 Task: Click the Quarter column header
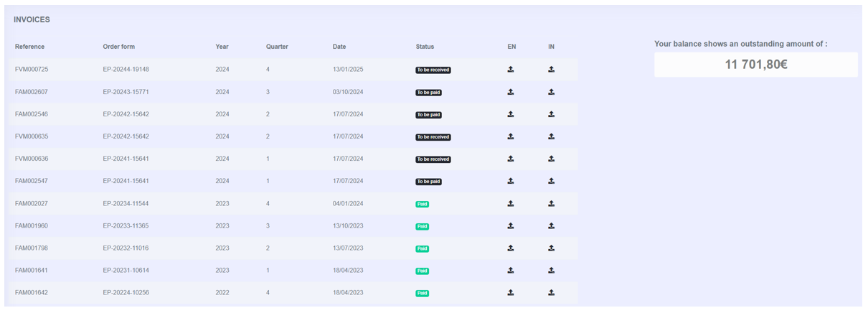277,47
